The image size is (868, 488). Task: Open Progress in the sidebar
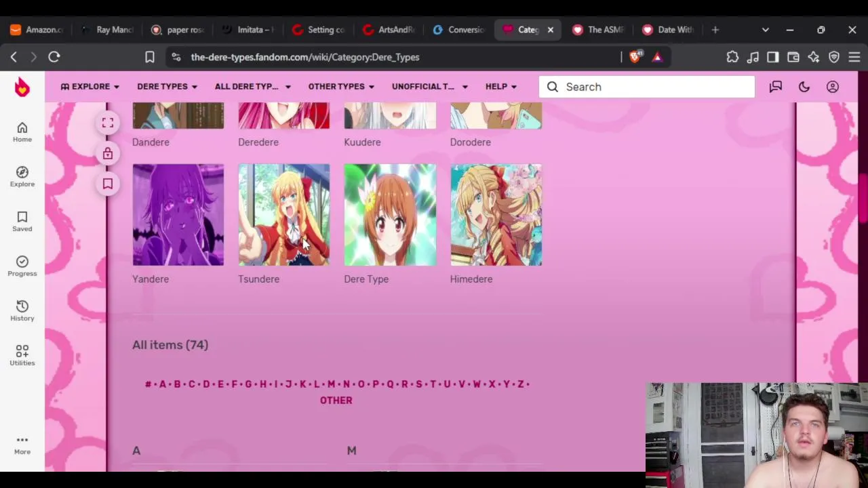point(22,266)
